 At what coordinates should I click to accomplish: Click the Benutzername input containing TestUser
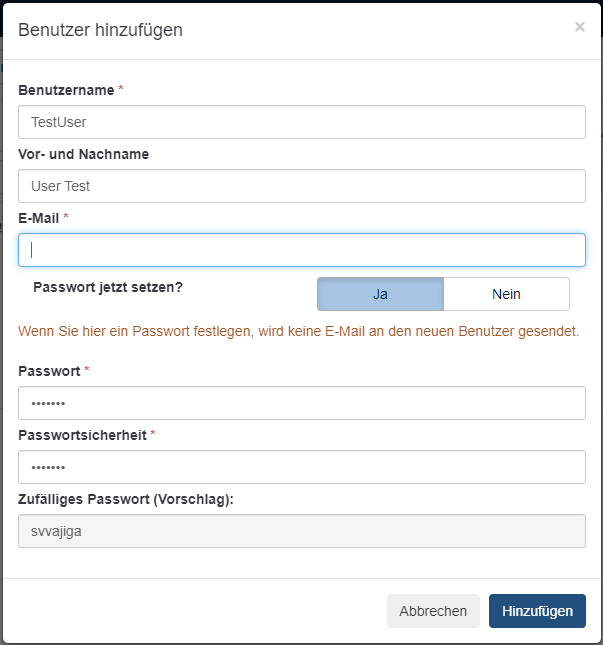(301, 122)
